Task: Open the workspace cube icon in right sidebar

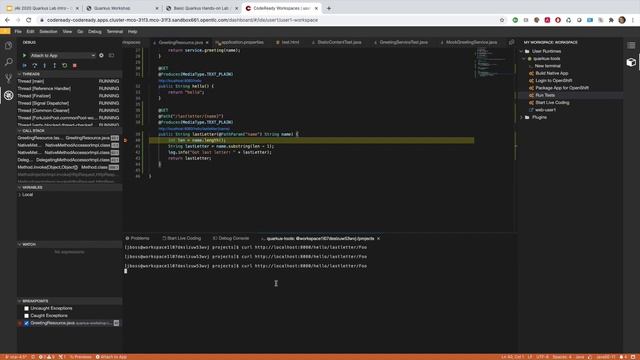Action: tap(631, 62)
